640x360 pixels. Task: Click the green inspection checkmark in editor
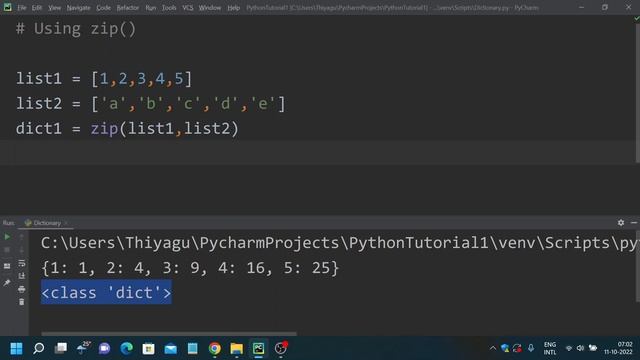636,19
